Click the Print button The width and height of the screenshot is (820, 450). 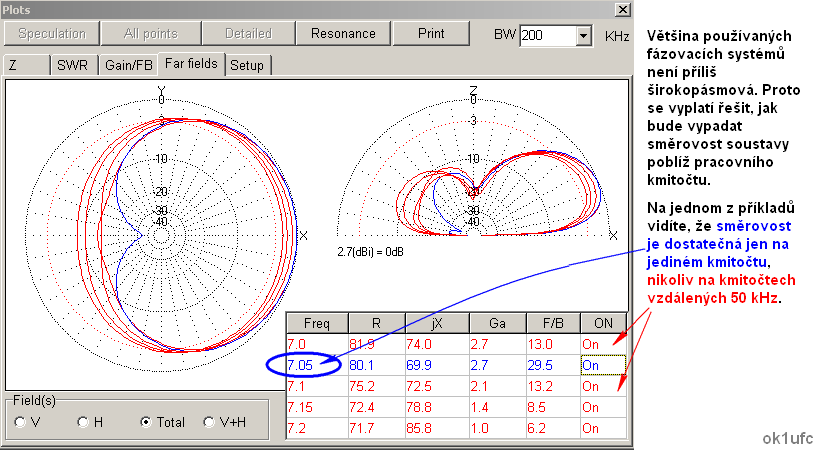pos(431,33)
